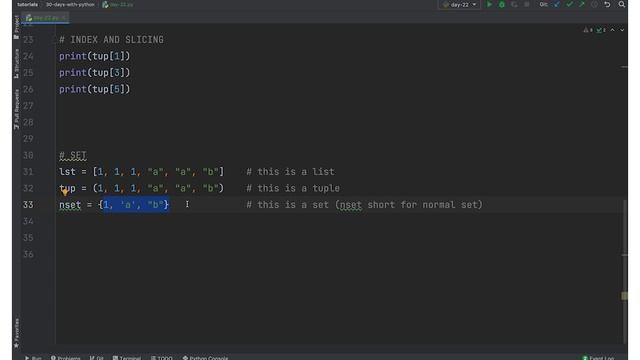Viewport: 640px width, 360px height.
Task: Open the Python Console tool window
Action: [205, 358]
